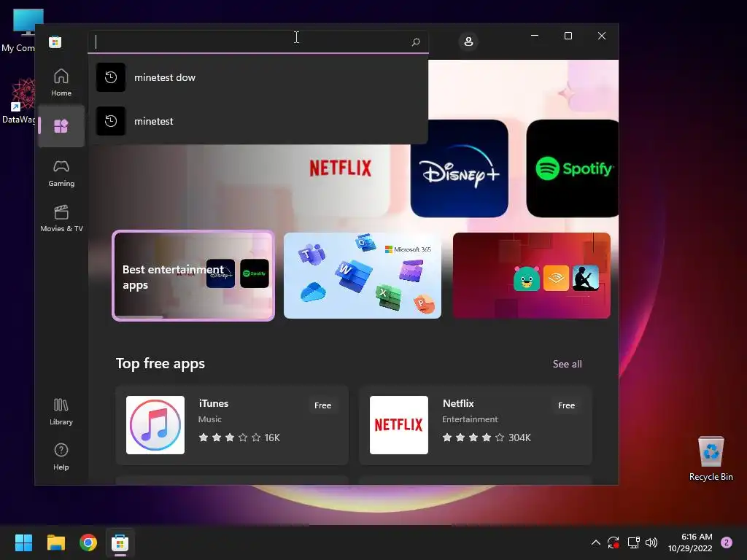Click Microsoft Store taskbar icon
The width and height of the screenshot is (747, 560).
[x=120, y=542]
